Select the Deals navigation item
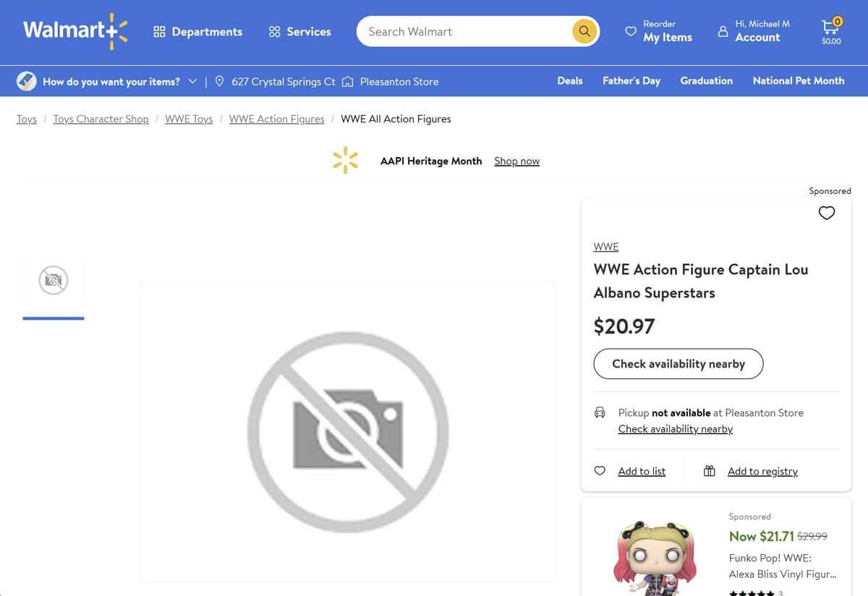The width and height of the screenshot is (868, 596). pyautogui.click(x=569, y=81)
